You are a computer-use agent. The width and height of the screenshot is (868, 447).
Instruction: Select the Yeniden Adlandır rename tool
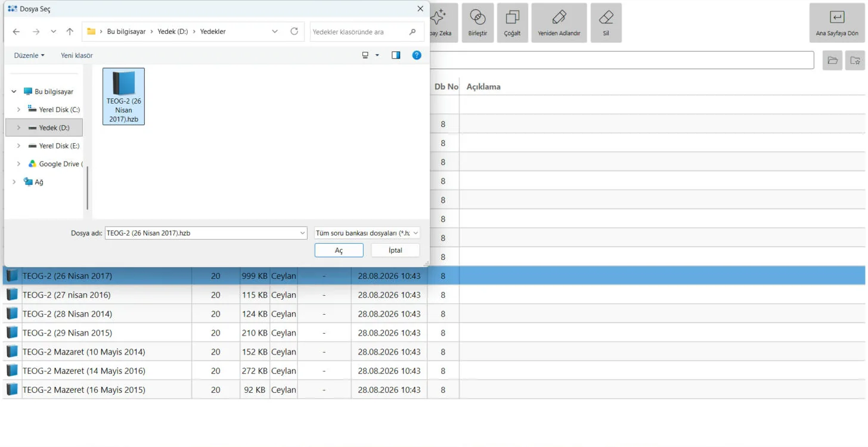[x=559, y=23]
